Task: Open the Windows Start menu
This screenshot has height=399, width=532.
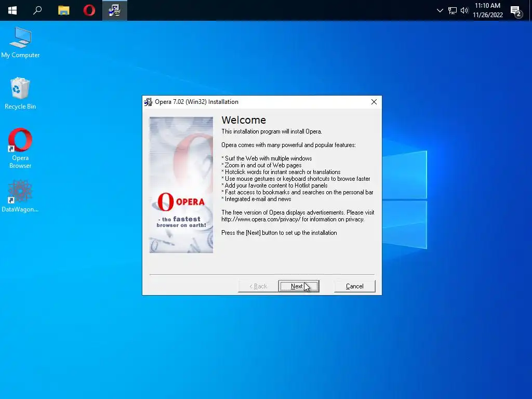Action: 12,10
